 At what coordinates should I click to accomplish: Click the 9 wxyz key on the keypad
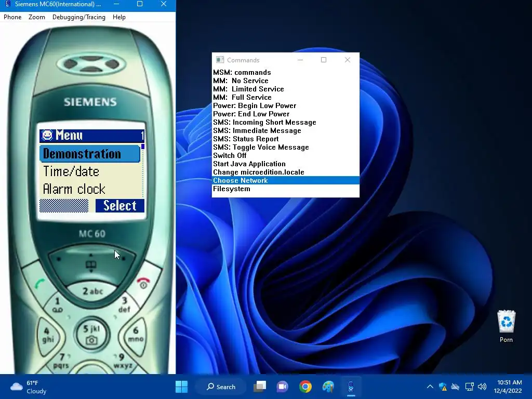click(x=122, y=361)
